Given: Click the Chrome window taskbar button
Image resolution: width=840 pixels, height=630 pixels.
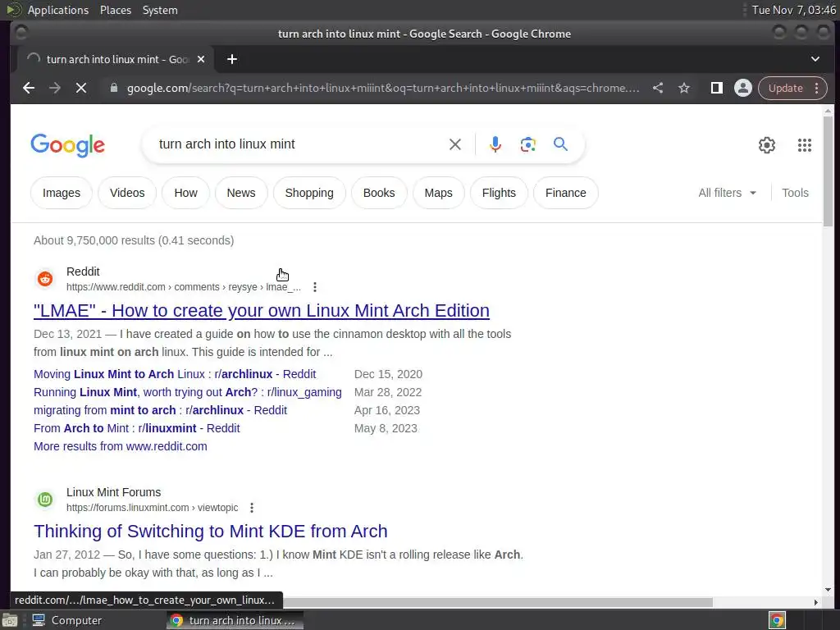Looking at the screenshot, I should click(235, 620).
